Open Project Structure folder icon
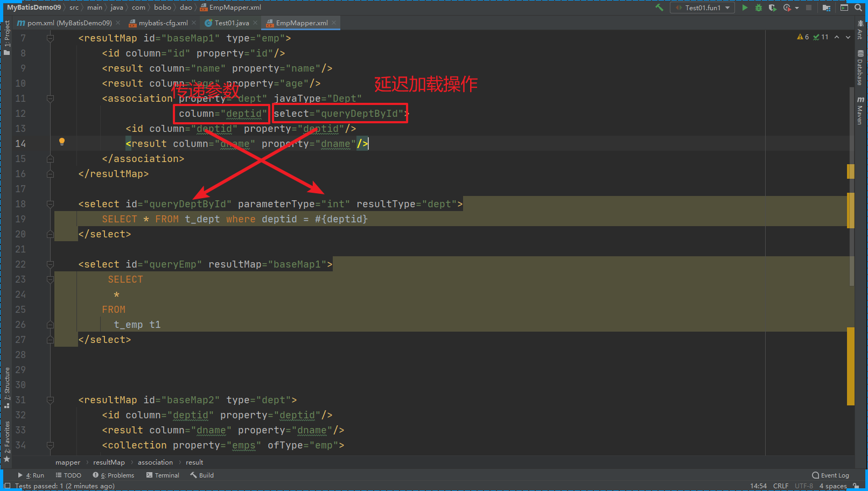 (827, 8)
